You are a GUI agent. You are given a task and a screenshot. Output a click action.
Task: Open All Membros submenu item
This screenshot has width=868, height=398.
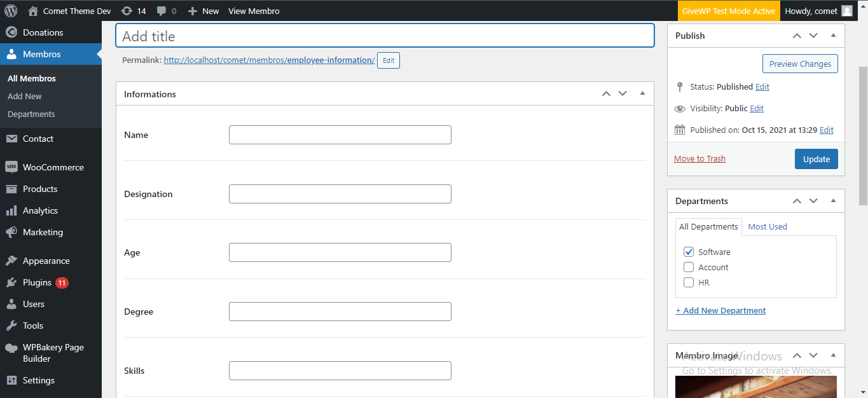(32, 78)
